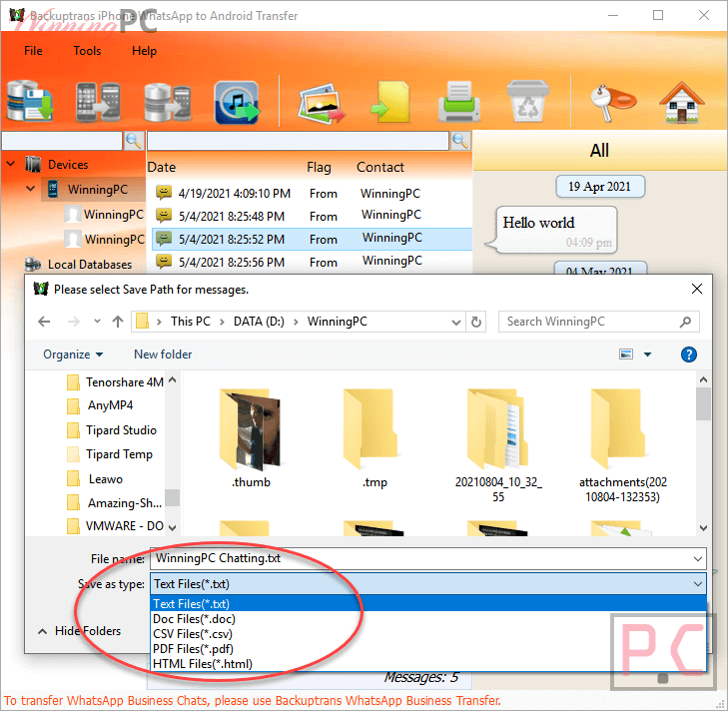
Task: Click the Hello world chat bubble
Action: [x=553, y=231]
